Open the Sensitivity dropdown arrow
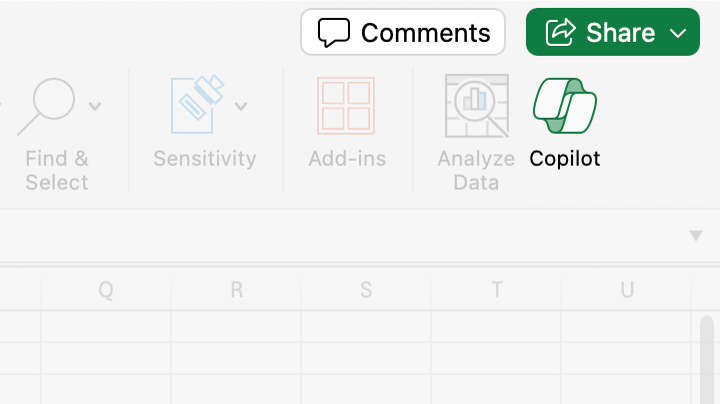Screen dimensions: 720x404 (241, 106)
